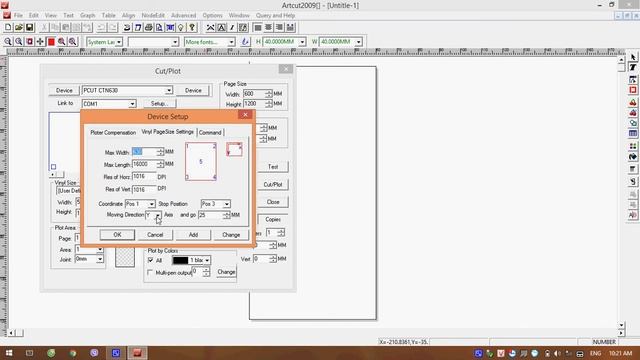The image size is (640, 360).
Task: Select the arrow pointer tool
Action: coord(633,57)
